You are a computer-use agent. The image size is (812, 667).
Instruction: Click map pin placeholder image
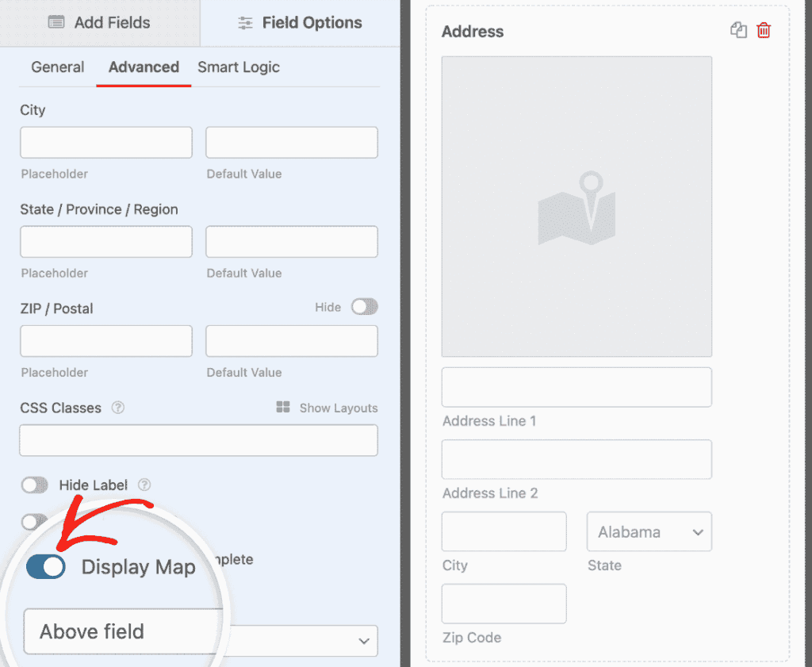point(576,206)
